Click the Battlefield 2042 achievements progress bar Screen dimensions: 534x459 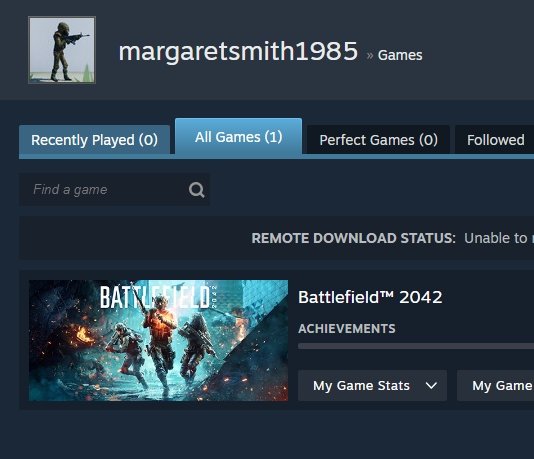pyautogui.click(x=416, y=346)
